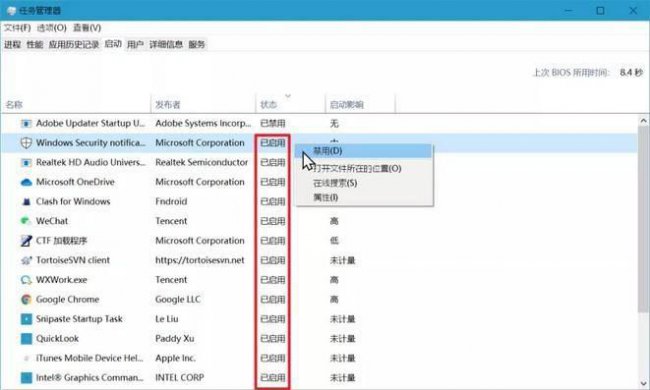Open the 文件(F) menu
The width and height of the screenshot is (650, 390).
(x=17, y=28)
